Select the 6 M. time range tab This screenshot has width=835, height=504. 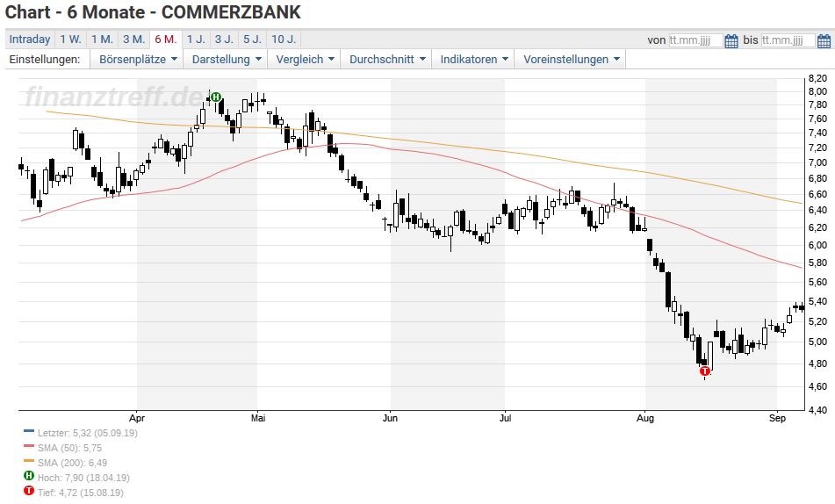click(x=166, y=40)
